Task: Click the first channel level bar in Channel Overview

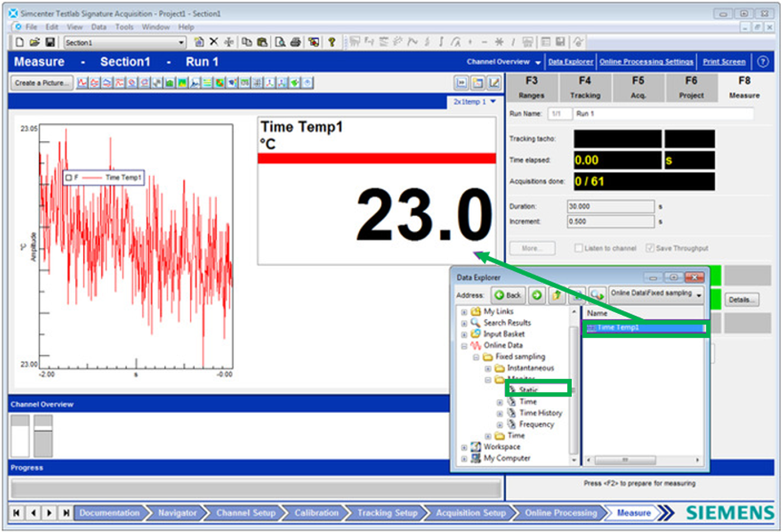Action: click(20, 436)
